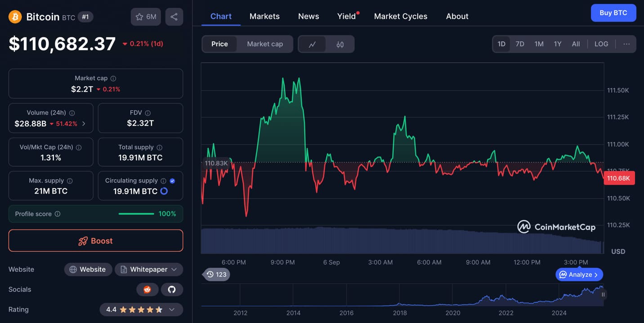Click the 21M BTC max supply value
This screenshot has height=323, width=644.
[51, 191]
